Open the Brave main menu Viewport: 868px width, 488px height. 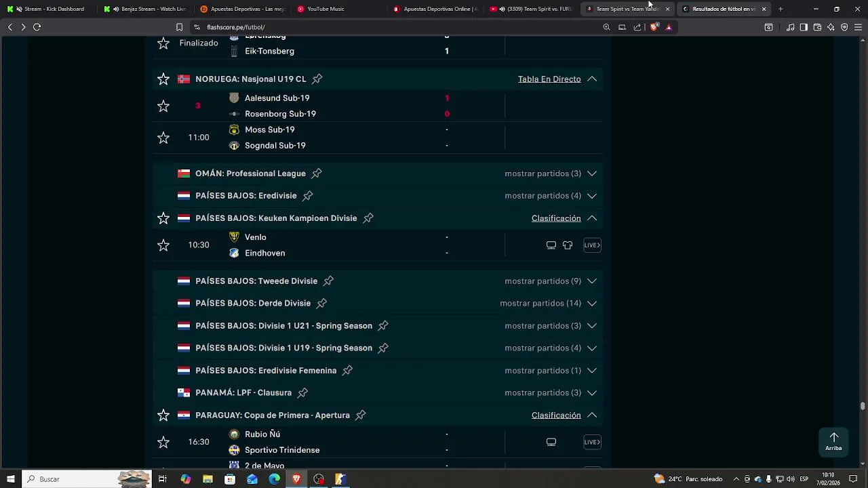pos(859,27)
